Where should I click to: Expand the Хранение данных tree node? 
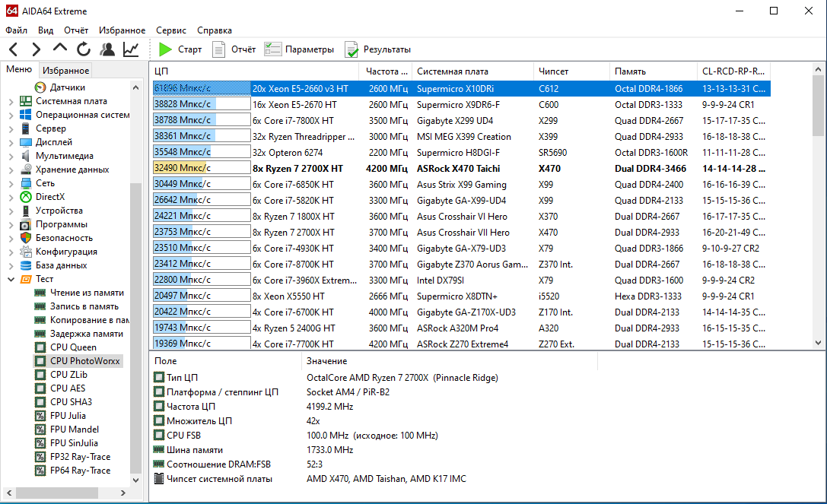(11, 170)
